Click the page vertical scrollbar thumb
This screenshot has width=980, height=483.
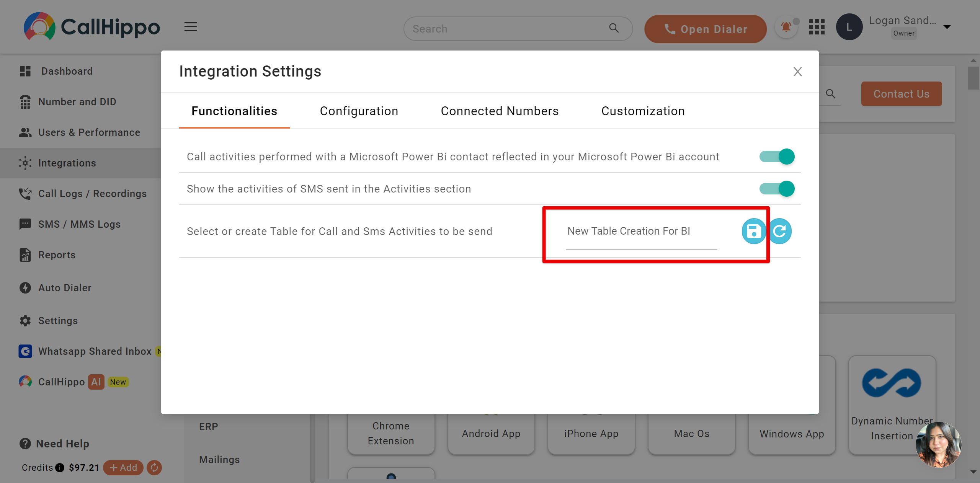(x=973, y=78)
